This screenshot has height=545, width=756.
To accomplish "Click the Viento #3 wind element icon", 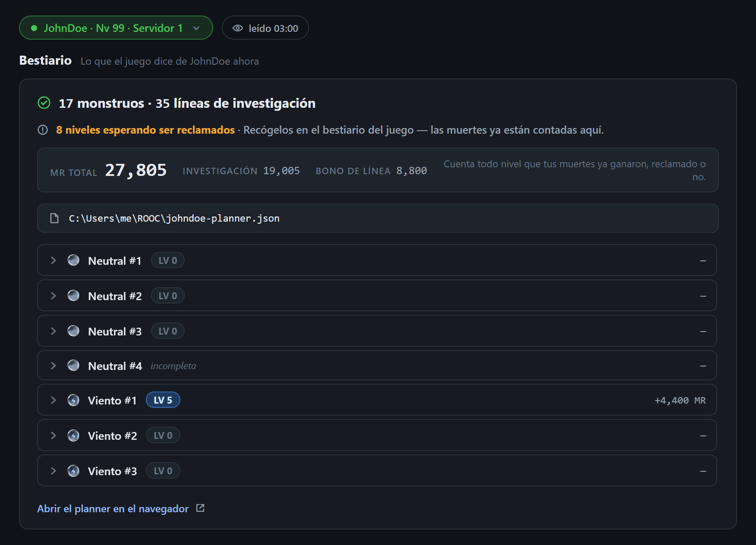I will (x=73, y=471).
